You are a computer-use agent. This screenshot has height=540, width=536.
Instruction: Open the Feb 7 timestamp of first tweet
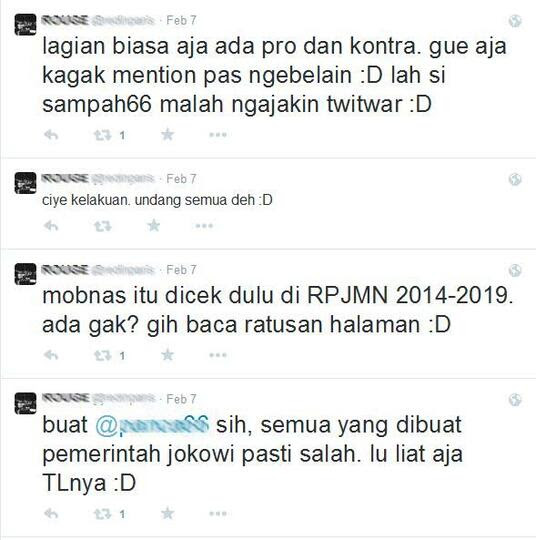181,20
